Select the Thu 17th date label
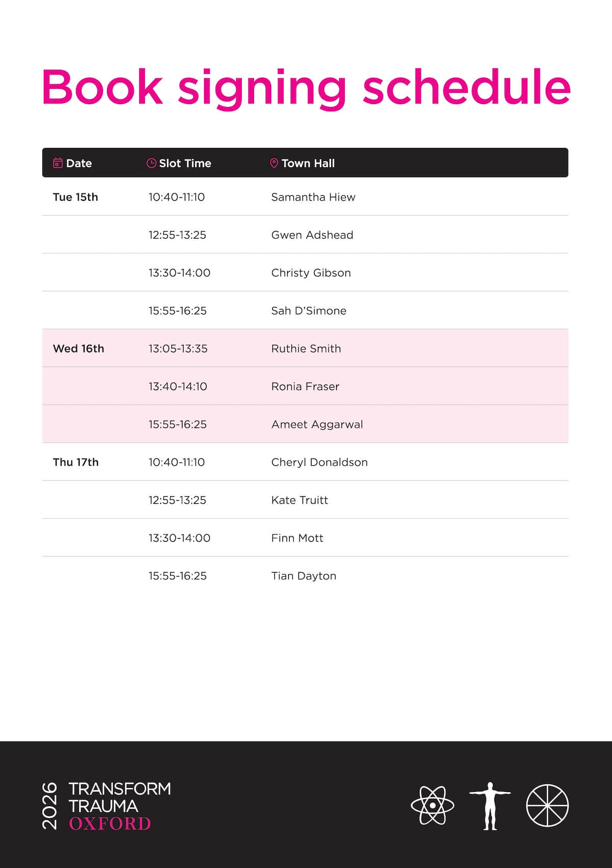Screen dimensions: 612x868 [x=76, y=462]
